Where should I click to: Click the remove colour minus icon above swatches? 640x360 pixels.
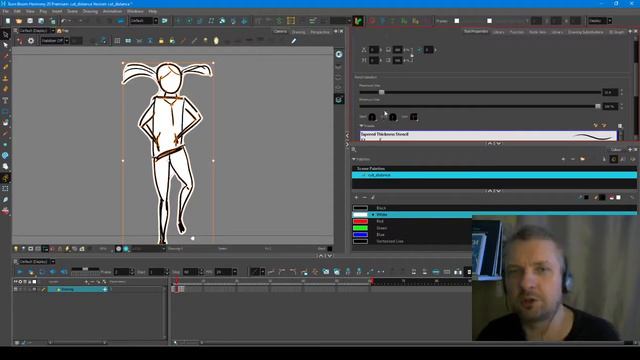(364, 198)
